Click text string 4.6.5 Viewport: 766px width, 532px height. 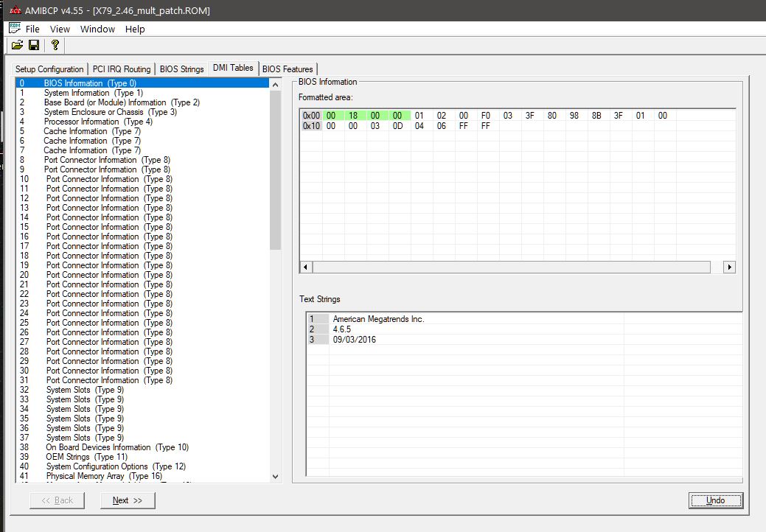(x=342, y=329)
